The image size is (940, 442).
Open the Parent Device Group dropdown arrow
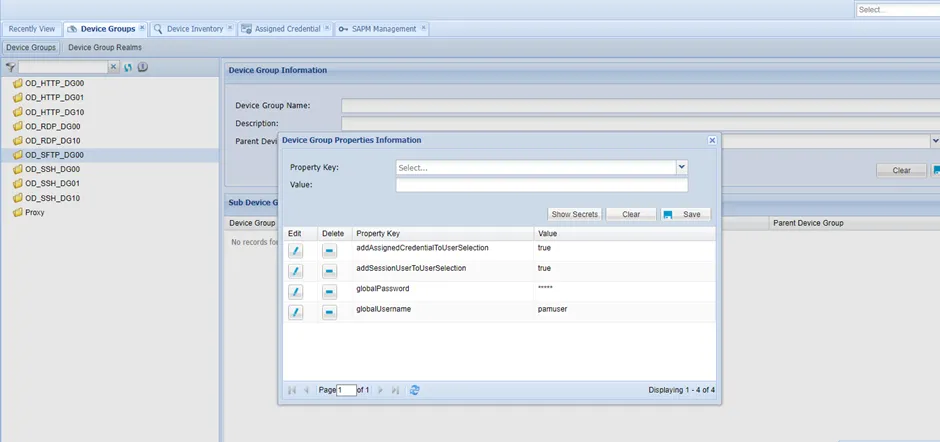point(935,141)
